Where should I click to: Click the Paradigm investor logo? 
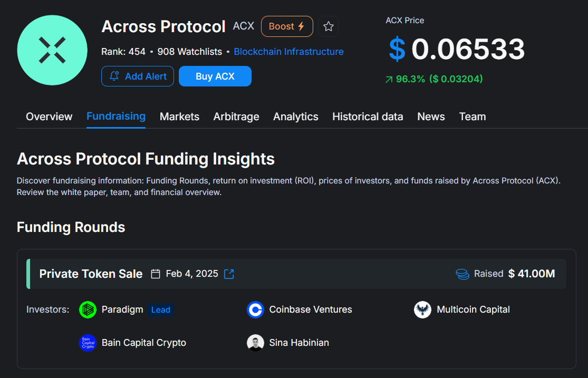(x=88, y=309)
